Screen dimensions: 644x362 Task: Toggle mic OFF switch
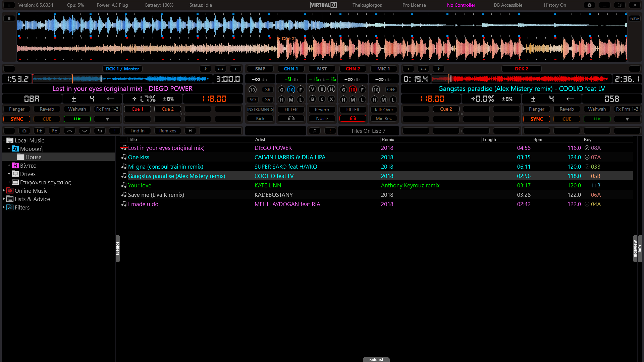[391, 89]
